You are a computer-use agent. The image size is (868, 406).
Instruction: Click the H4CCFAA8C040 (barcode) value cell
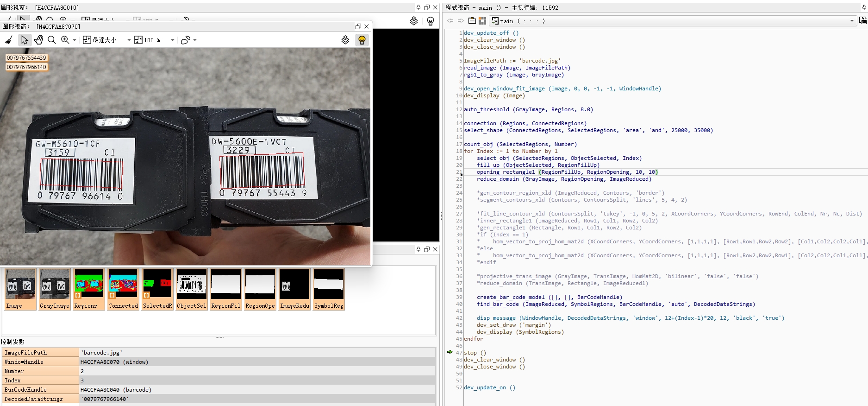click(257, 389)
